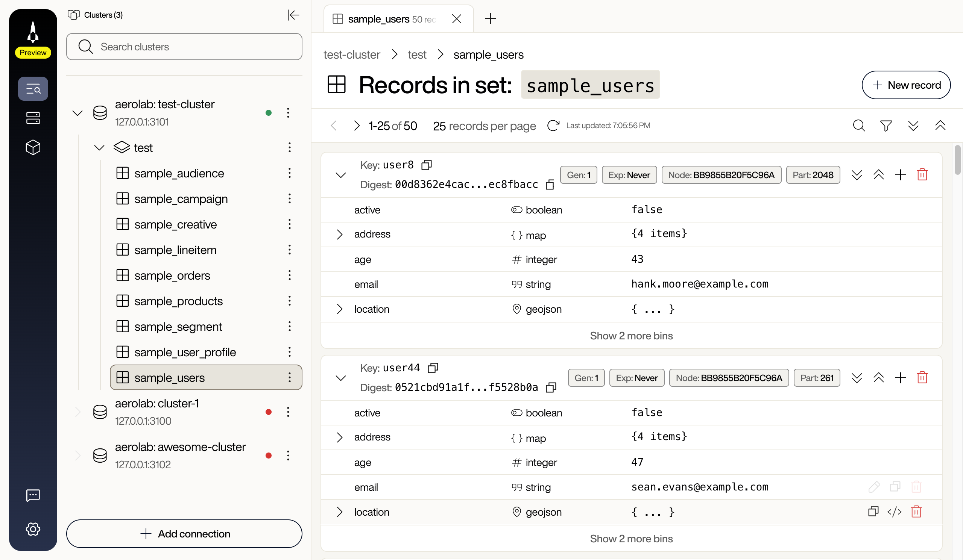This screenshot has height=560, width=963.
Task: Collapse the user44 record card
Action: pyautogui.click(x=340, y=378)
